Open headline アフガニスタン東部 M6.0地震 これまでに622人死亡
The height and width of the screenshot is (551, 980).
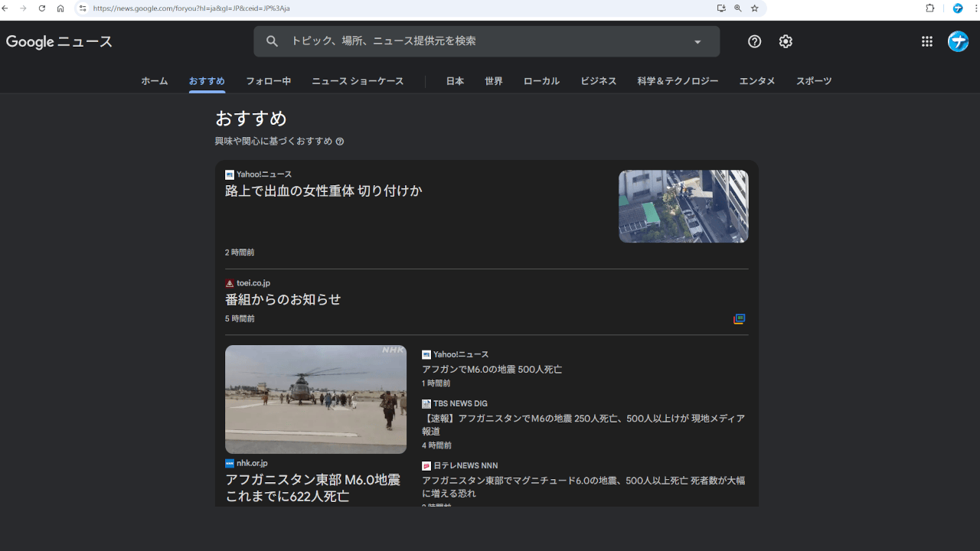pyautogui.click(x=312, y=488)
